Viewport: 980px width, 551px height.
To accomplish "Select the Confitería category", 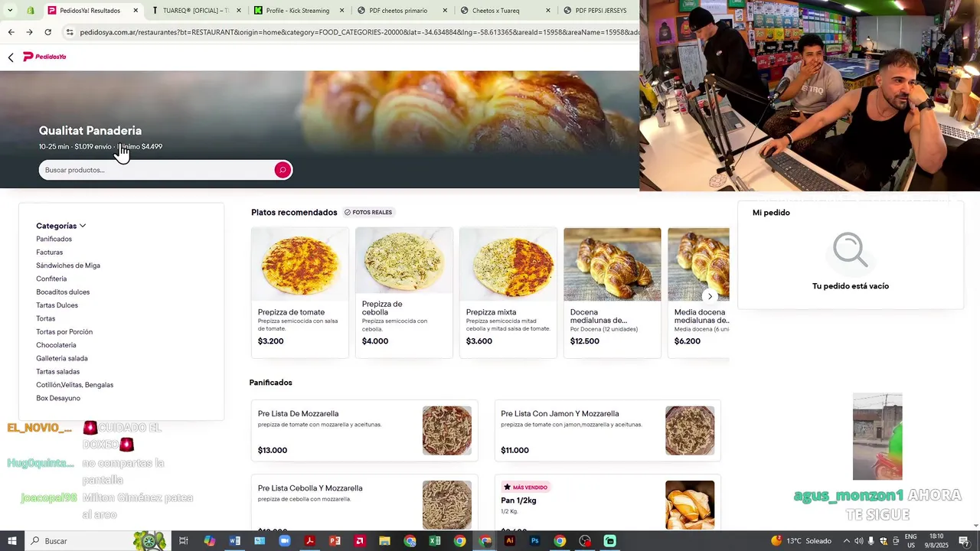I will click(x=51, y=279).
